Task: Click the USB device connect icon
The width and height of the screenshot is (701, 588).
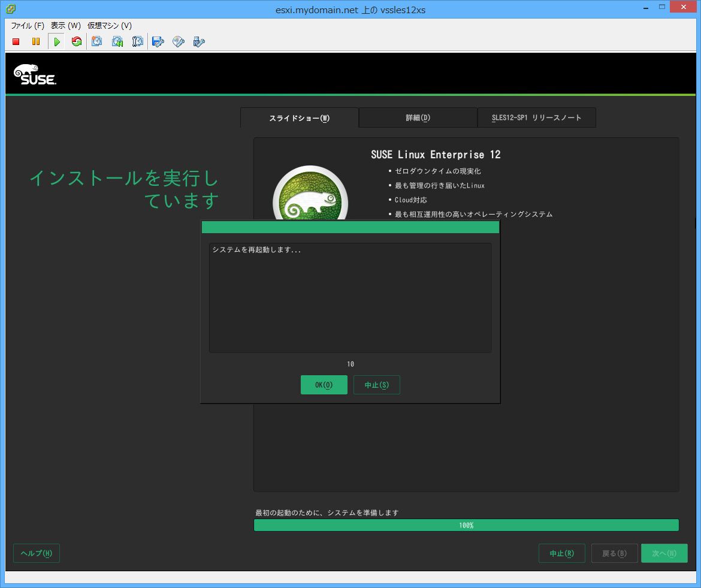Action: [199, 41]
